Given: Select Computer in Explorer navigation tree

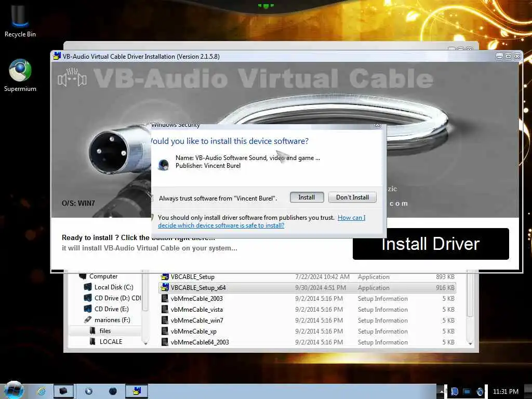Looking at the screenshot, I should pyautogui.click(x=103, y=276).
